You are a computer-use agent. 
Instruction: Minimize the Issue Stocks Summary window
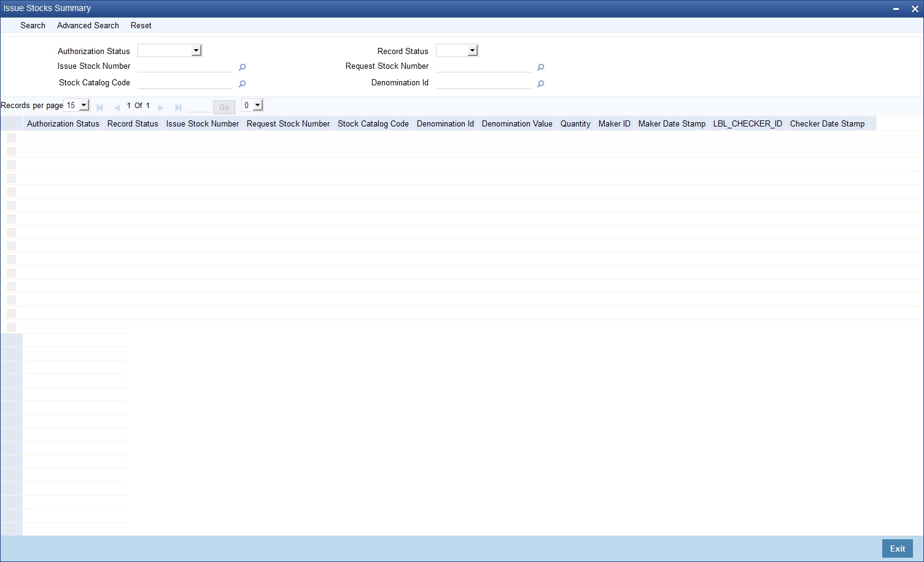click(896, 9)
